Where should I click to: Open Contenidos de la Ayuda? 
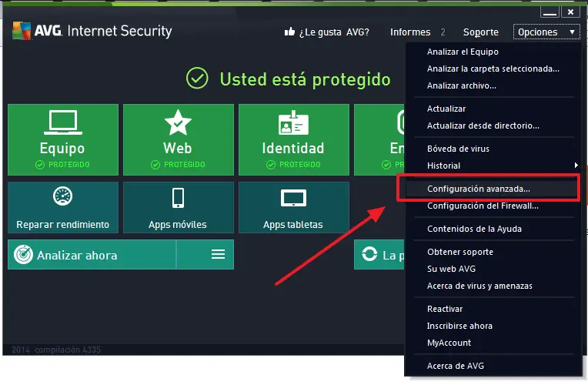pos(474,229)
